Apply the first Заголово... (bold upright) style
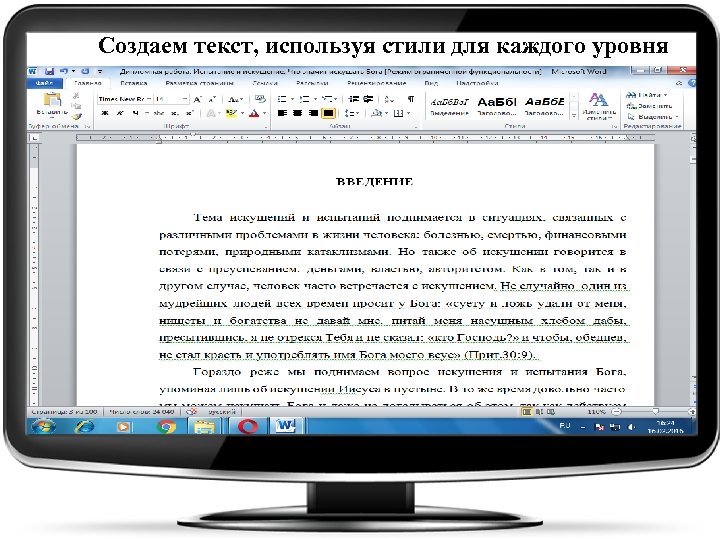The width and height of the screenshot is (720, 540). tap(497, 107)
